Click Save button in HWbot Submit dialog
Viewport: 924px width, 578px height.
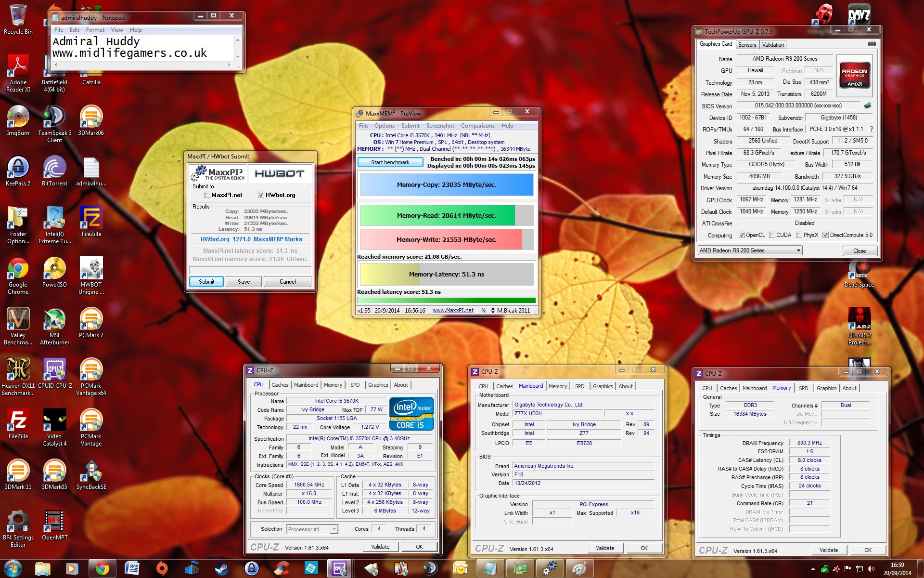click(x=244, y=282)
